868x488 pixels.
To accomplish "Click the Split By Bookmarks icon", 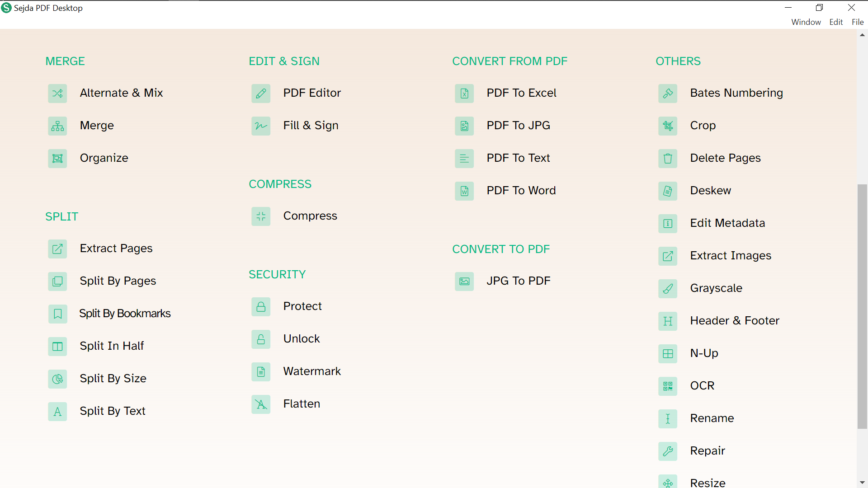I will pos(57,314).
